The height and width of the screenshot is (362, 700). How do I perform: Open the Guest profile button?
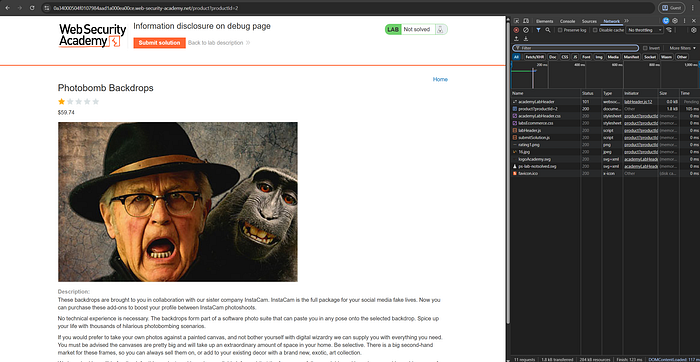click(x=671, y=8)
